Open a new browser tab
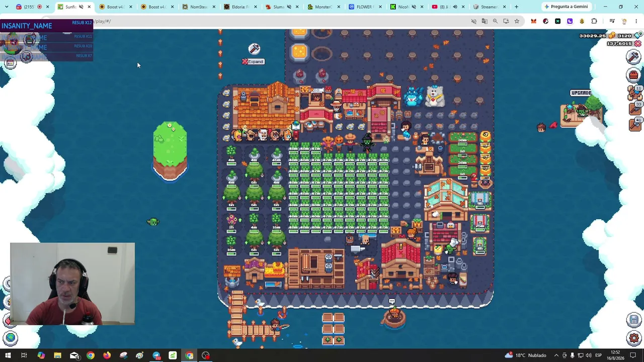Screen dimensions: 644x362 coord(516,7)
